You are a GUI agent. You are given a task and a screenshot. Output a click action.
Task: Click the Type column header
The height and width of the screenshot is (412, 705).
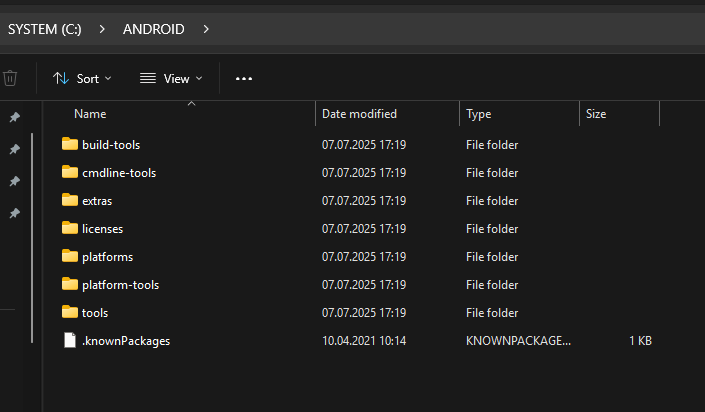pyautogui.click(x=478, y=114)
